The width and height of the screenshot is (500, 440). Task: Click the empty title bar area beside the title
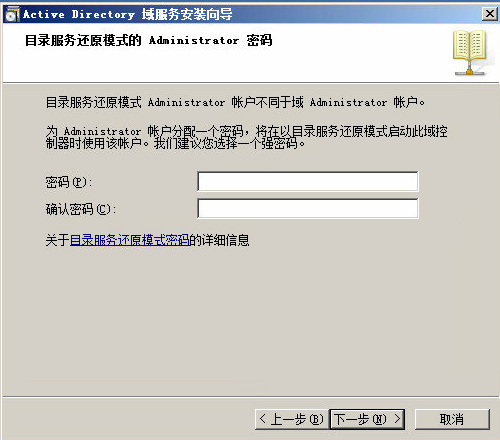357,14
